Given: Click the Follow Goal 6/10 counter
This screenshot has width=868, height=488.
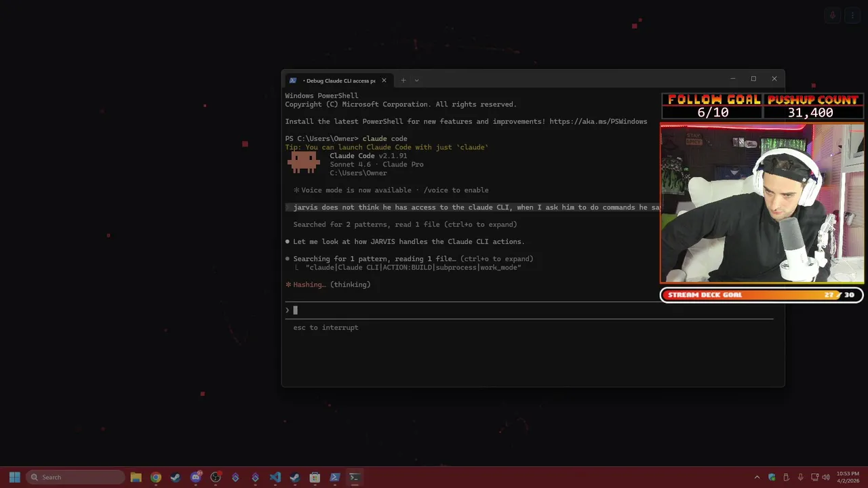Looking at the screenshot, I should 713,106.
